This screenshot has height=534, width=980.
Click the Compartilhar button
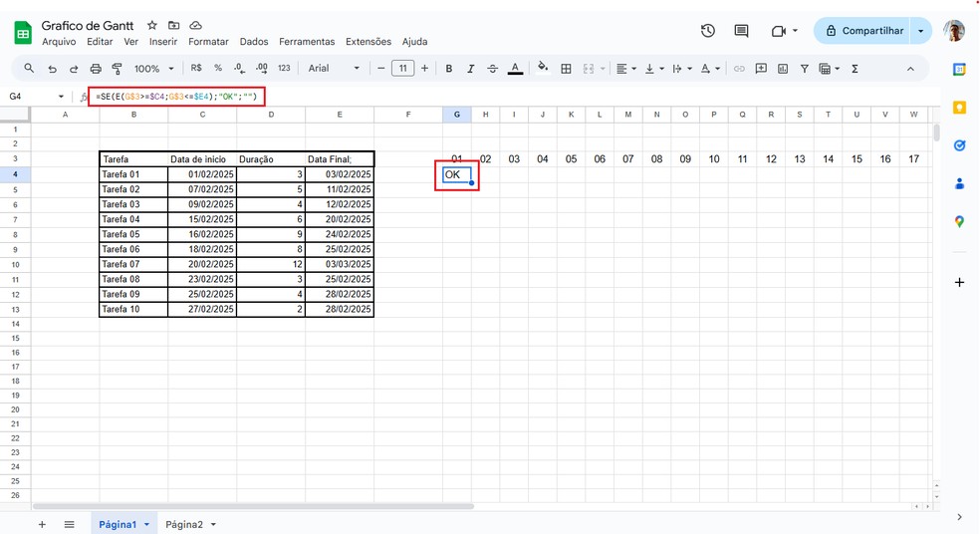click(862, 31)
